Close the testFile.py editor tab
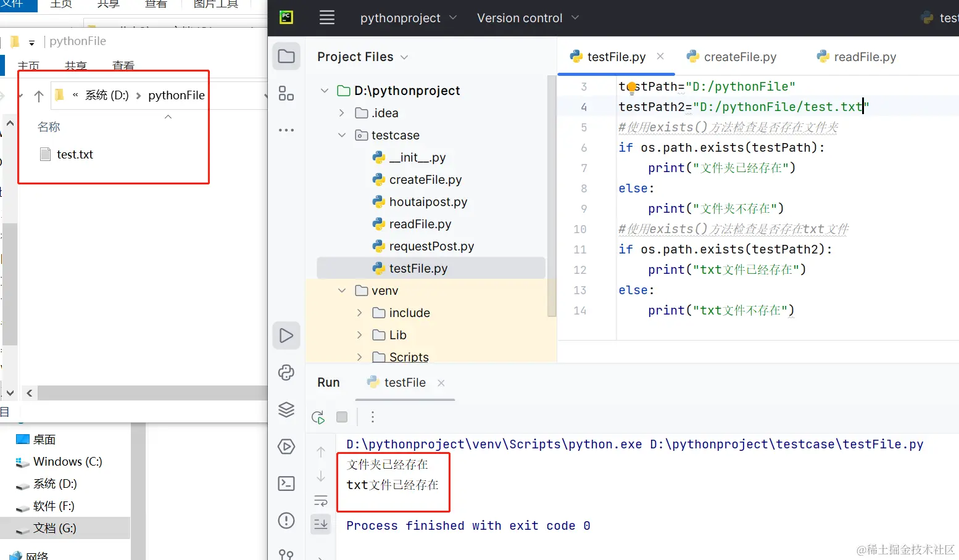This screenshot has width=959, height=560. click(x=660, y=56)
